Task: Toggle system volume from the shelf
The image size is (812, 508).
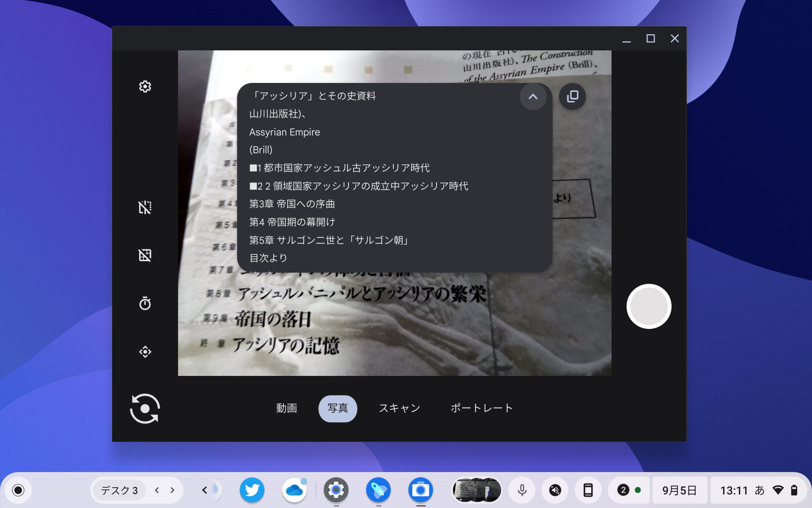Action: [x=555, y=490]
